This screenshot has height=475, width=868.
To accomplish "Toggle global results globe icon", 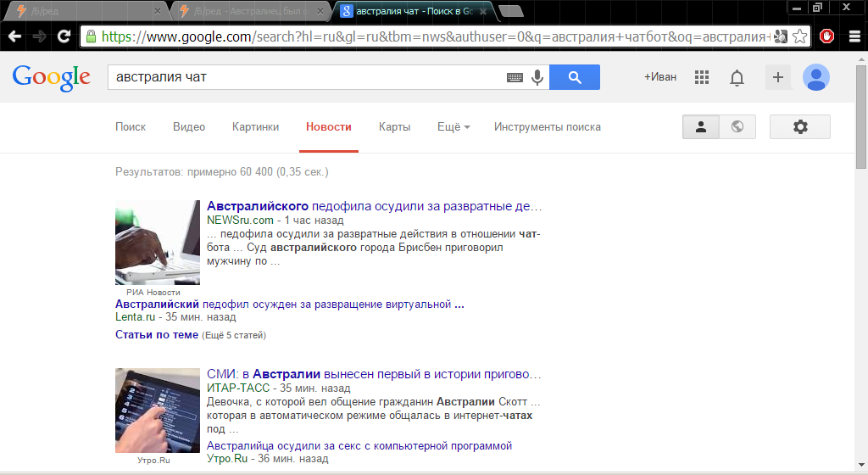I will (737, 126).
